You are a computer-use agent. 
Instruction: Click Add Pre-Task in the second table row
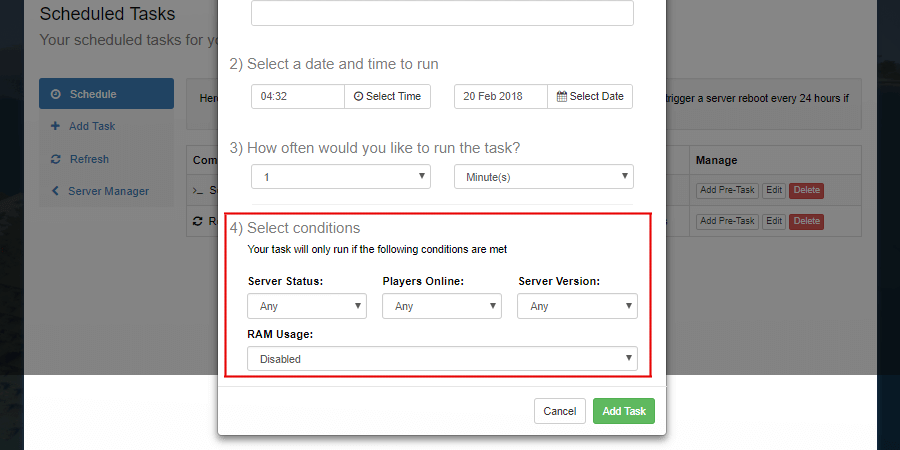(x=727, y=221)
